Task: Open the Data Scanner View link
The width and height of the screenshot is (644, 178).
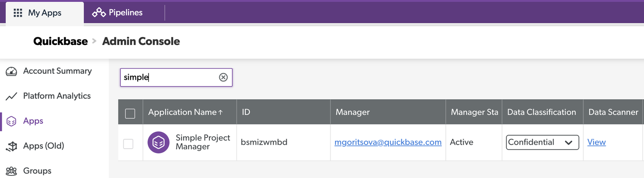Action: click(x=596, y=142)
